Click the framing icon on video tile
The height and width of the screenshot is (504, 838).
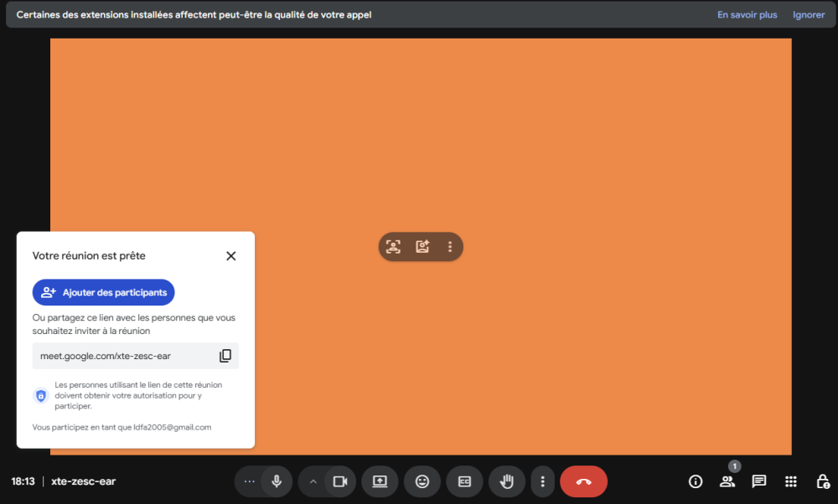(393, 247)
